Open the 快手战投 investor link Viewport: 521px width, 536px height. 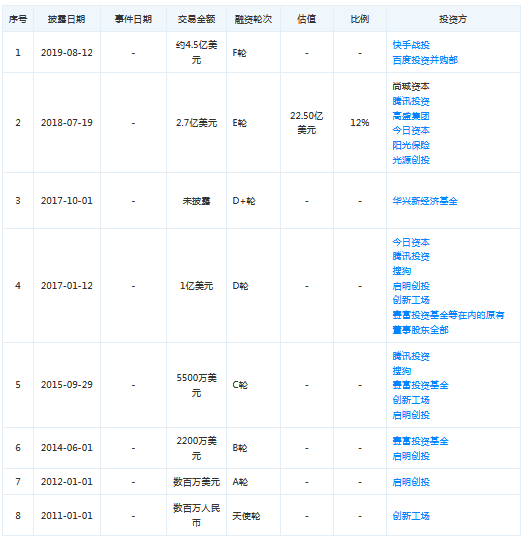coord(411,45)
